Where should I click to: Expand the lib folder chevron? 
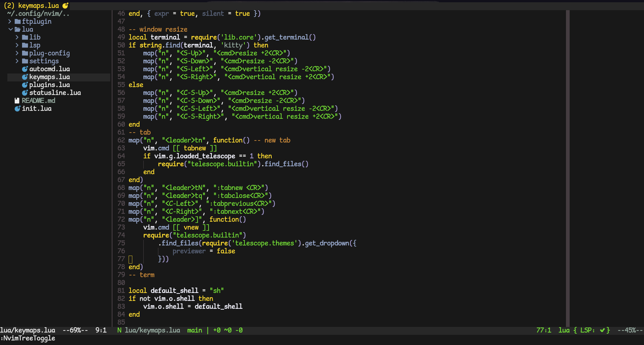17,37
